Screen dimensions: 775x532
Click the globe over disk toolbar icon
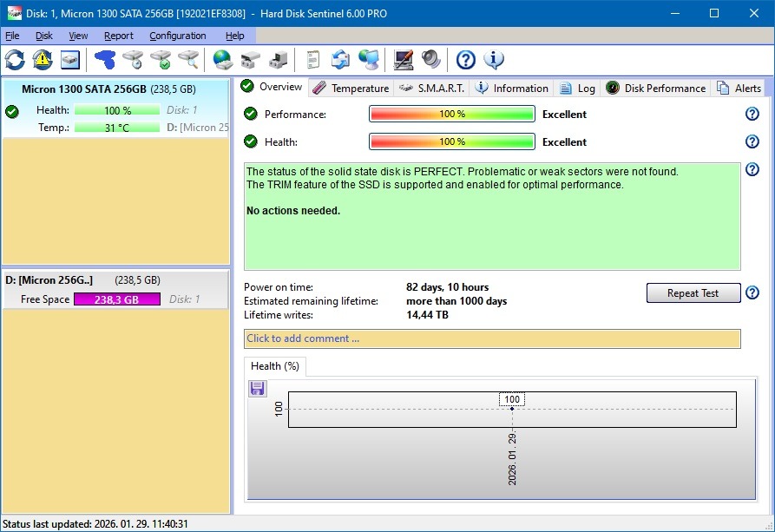[x=222, y=60]
